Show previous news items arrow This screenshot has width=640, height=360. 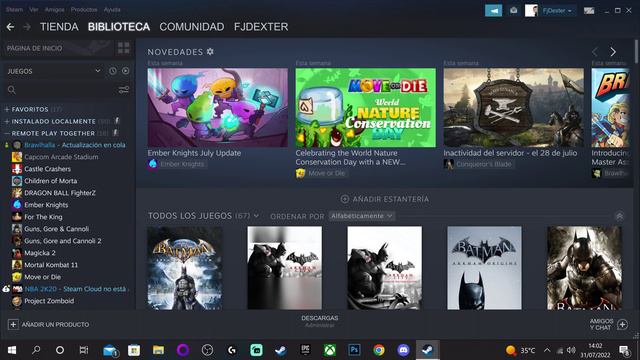(x=595, y=52)
